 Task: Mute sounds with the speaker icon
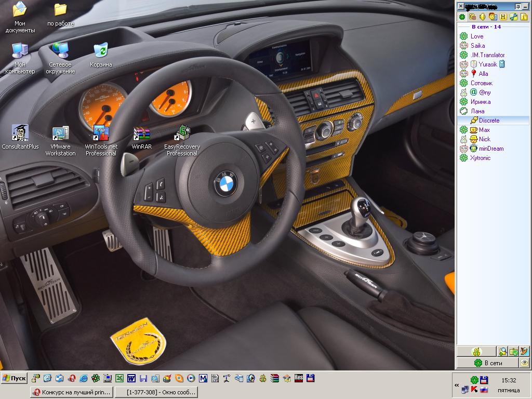tap(483, 17)
